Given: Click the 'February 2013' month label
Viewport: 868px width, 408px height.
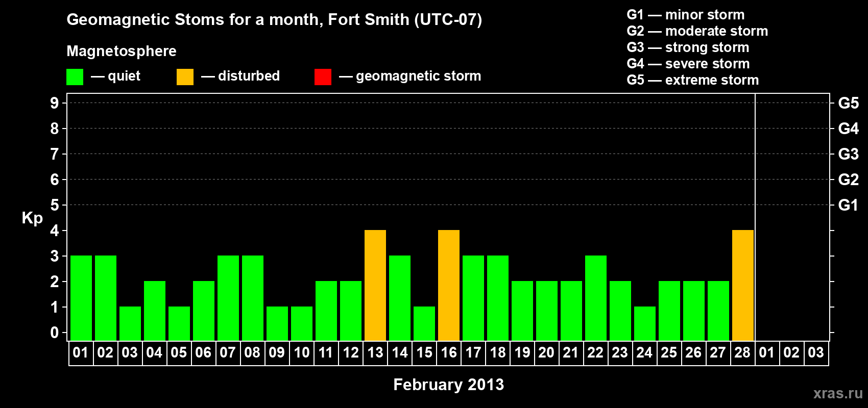Looking at the screenshot, I should [x=449, y=385].
